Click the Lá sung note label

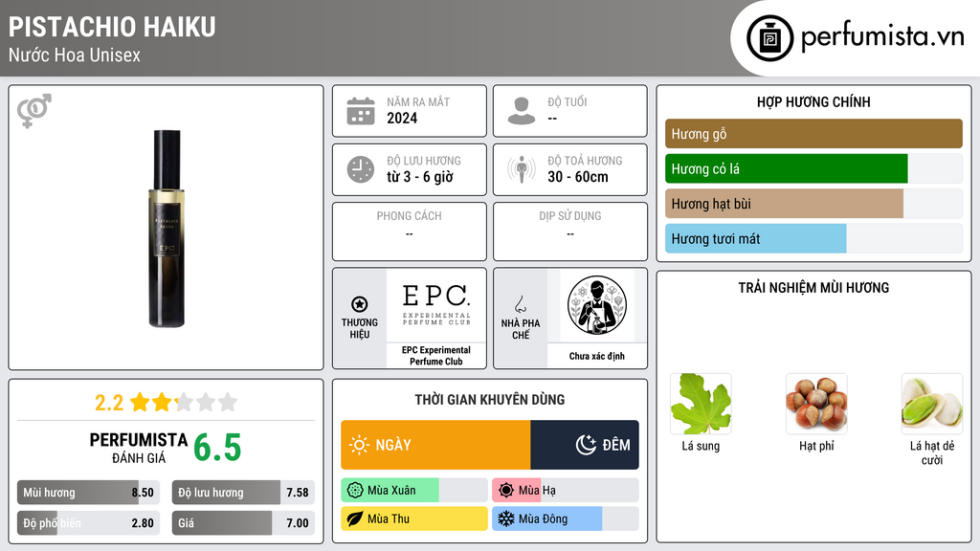(x=701, y=446)
